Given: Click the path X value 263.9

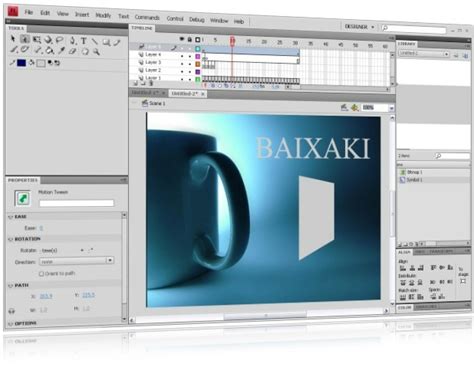Looking at the screenshot, I should click(46, 296).
